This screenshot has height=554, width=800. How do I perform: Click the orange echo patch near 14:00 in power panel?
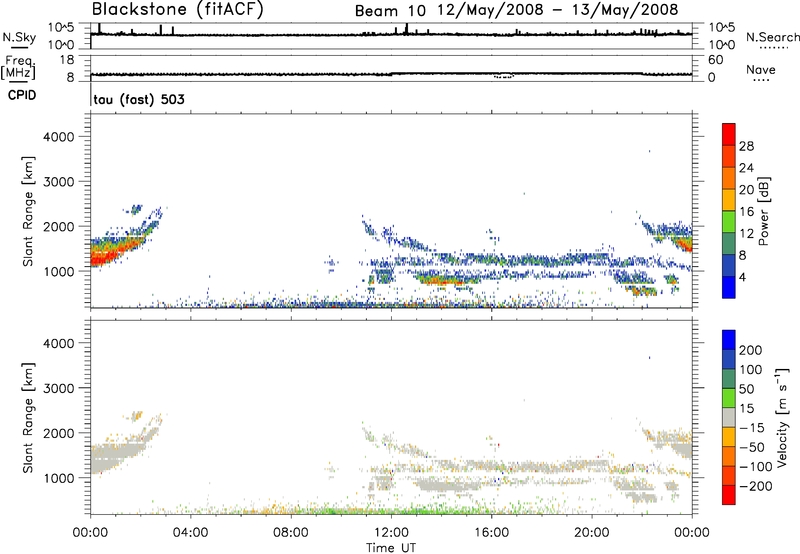(440, 281)
